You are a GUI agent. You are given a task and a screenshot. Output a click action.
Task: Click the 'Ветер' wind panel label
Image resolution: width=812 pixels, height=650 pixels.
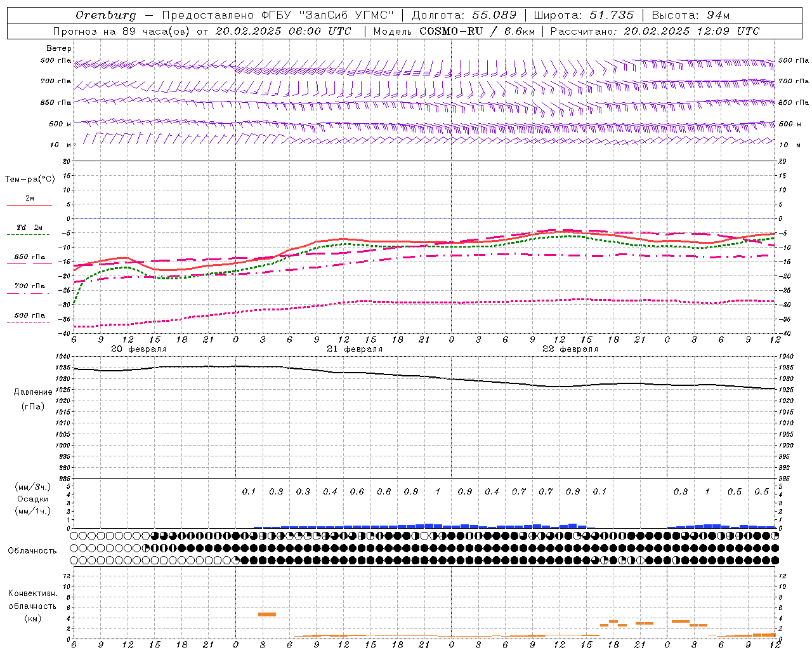click(x=59, y=48)
